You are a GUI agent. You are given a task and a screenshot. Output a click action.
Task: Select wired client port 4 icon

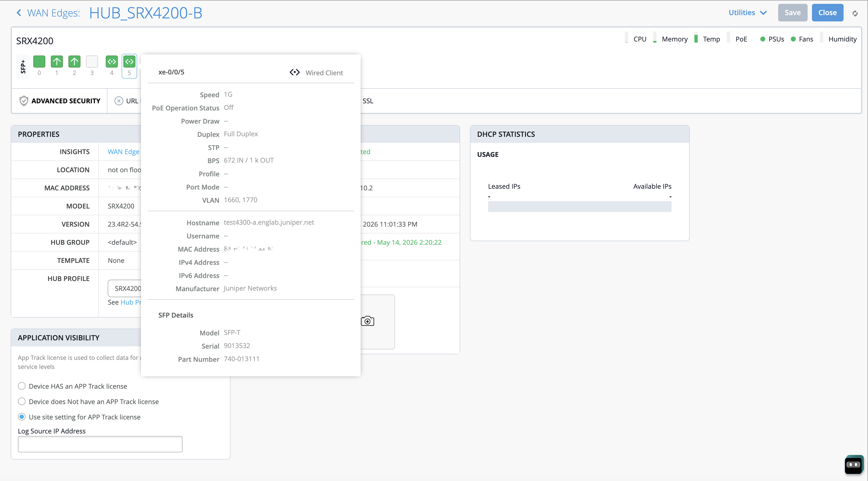(112, 62)
